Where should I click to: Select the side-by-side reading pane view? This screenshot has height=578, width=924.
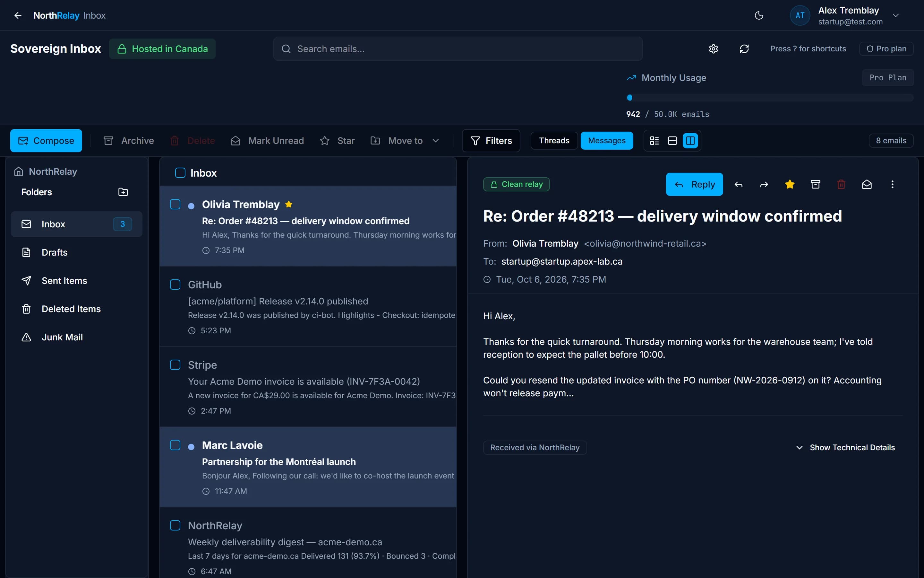[690, 141]
